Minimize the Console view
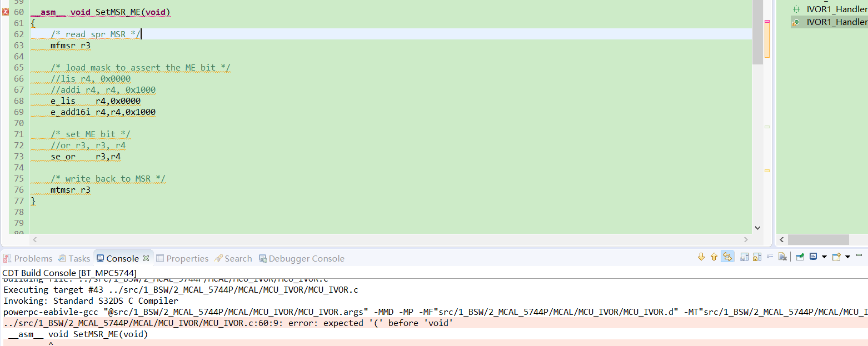 (859, 256)
